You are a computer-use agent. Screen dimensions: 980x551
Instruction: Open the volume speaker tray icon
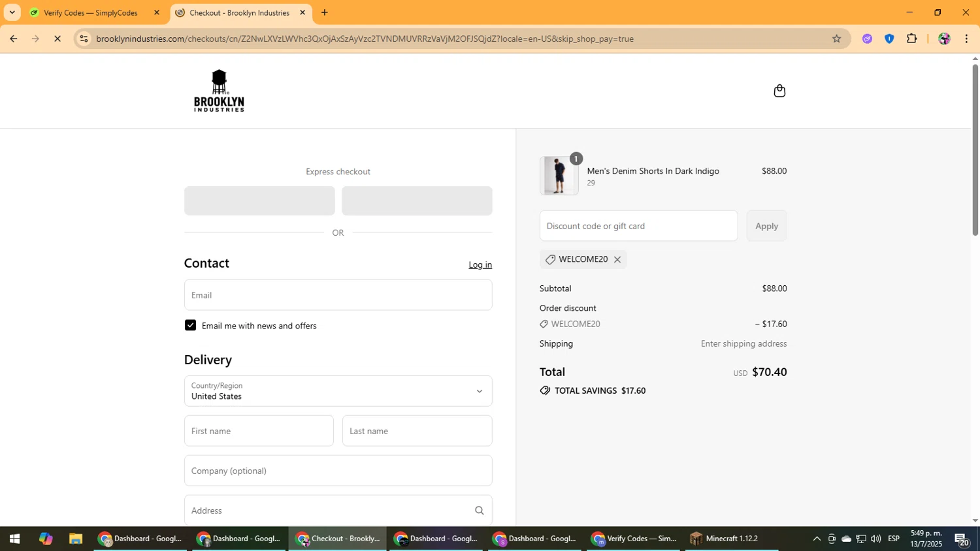875,539
